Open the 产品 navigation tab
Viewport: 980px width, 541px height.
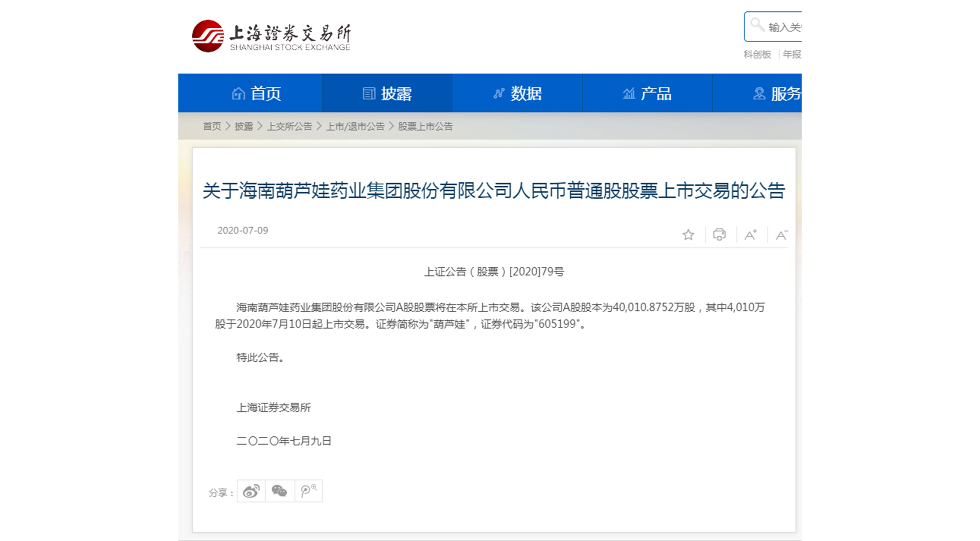click(x=648, y=93)
